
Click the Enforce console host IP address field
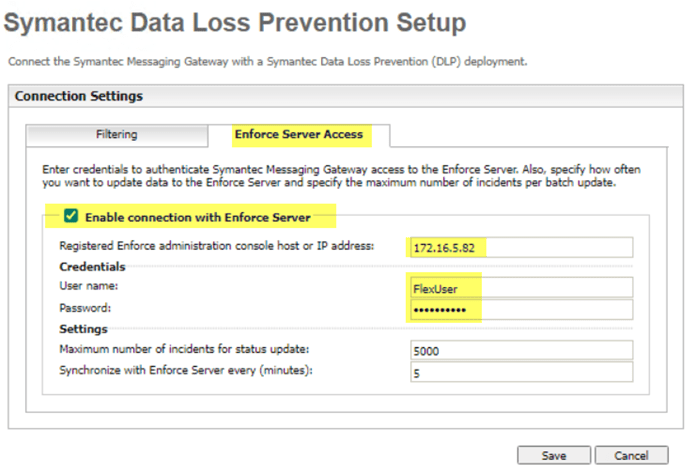[x=521, y=247]
